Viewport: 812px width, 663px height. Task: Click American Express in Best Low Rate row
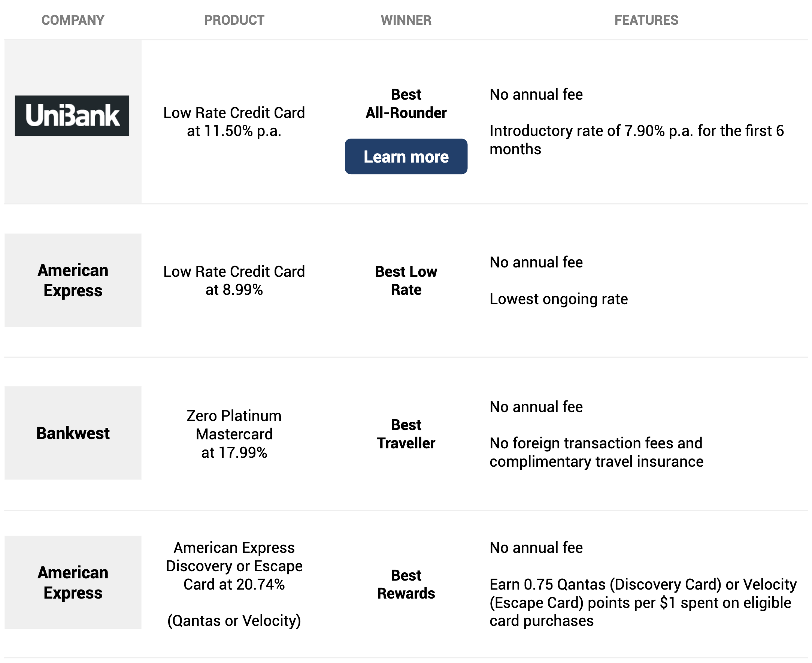tap(73, 280)
